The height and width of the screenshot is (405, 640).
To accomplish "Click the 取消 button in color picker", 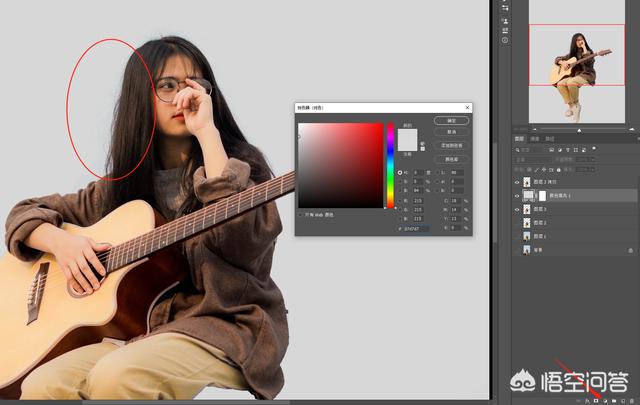I will pos(451,132).
